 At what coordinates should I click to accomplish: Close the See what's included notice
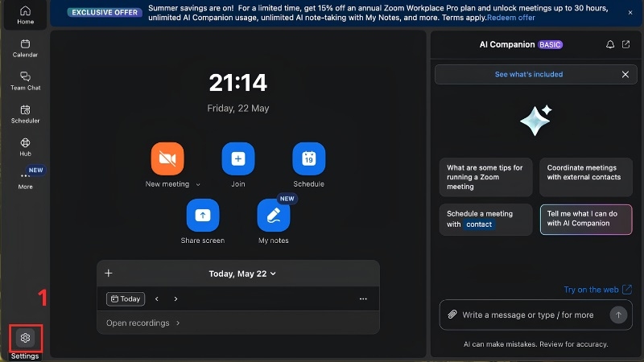click(625, 74)
